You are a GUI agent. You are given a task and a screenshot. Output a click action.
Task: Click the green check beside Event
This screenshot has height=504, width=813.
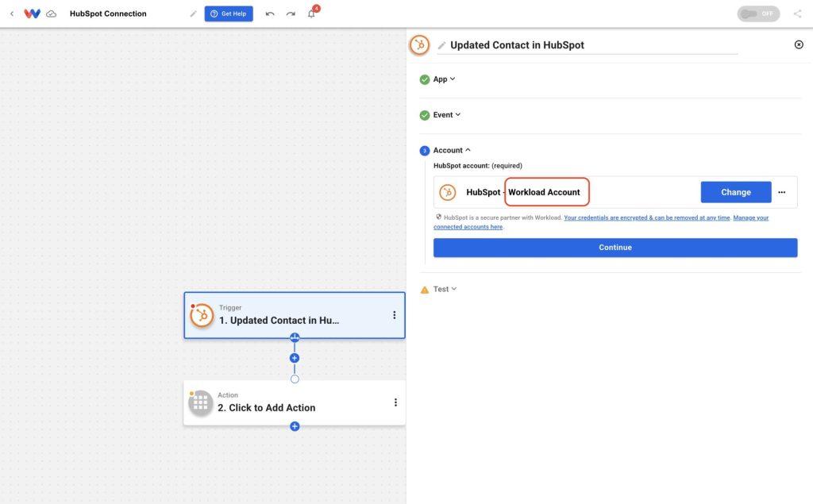pos(425,115)
